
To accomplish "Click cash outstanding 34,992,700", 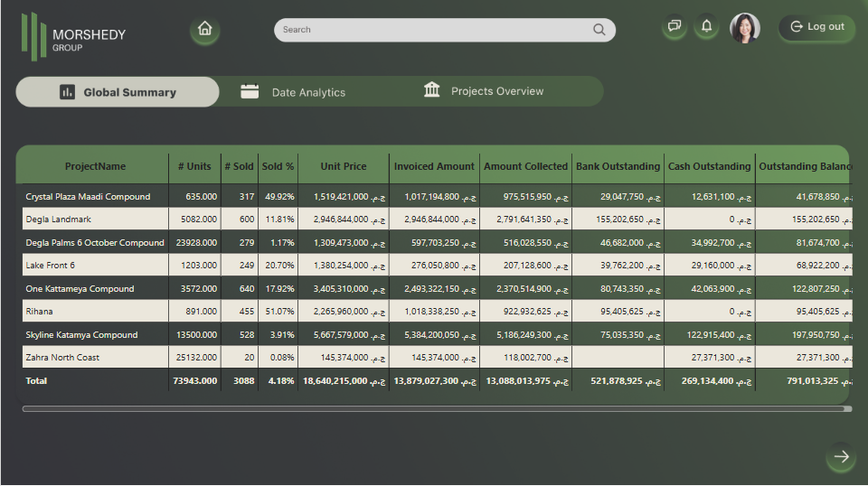I will 722,243.
